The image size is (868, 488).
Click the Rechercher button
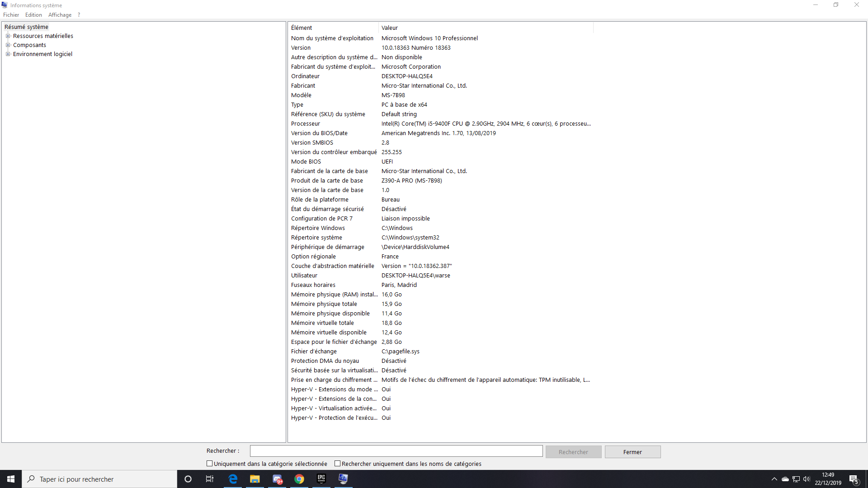point(572,452)
